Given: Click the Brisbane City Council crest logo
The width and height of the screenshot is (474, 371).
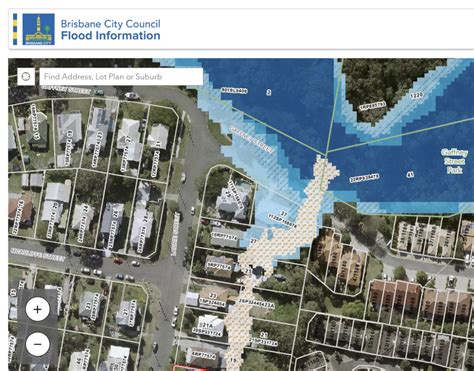Looking at the screenshot, I should click(x=38, y=29).
